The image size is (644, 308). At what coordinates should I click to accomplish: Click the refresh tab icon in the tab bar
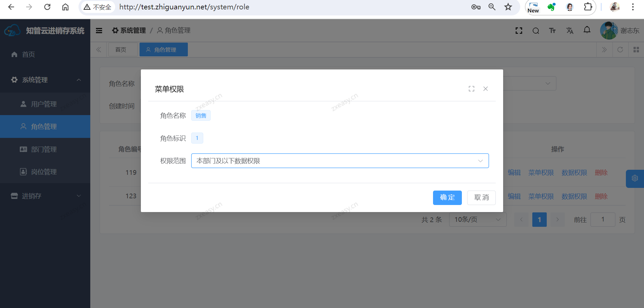click(620, 50)
